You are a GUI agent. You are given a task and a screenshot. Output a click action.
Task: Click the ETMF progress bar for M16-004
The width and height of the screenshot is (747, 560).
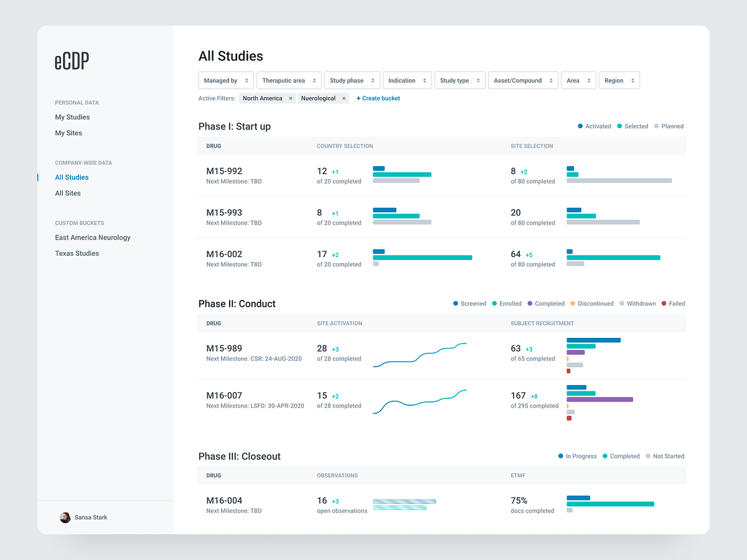pyautogui.click(x=610, y=504)
